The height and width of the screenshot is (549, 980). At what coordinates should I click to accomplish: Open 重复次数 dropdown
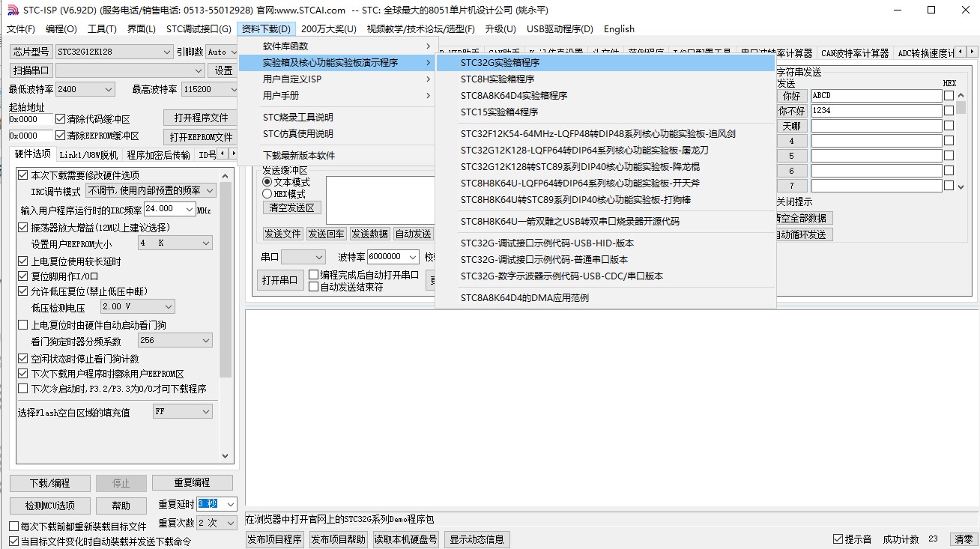217,522
